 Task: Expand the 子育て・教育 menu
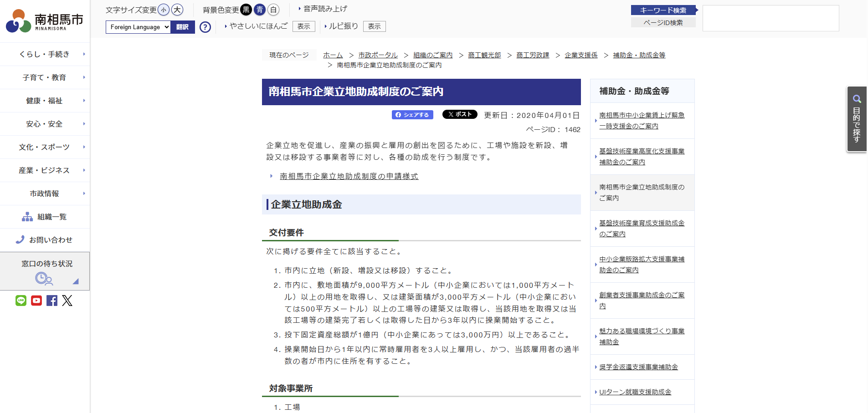tap(45, 77)
